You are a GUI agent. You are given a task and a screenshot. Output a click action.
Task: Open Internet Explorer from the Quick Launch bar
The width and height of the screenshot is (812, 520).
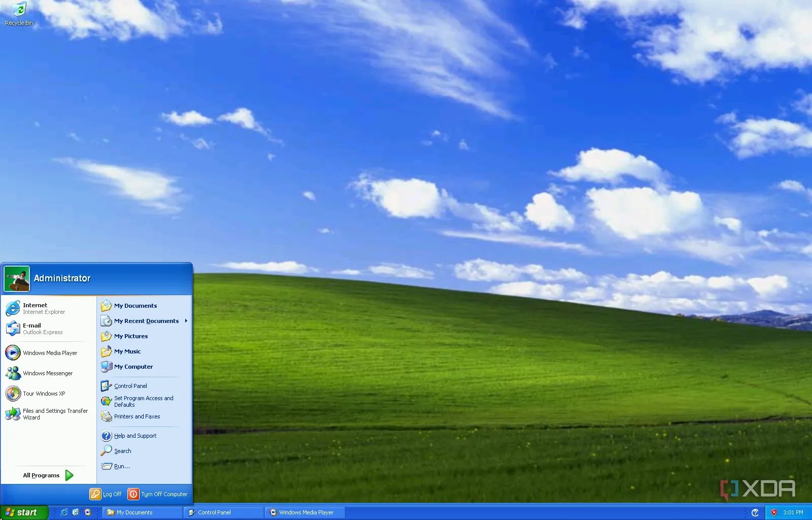click(x=65, y=512)
